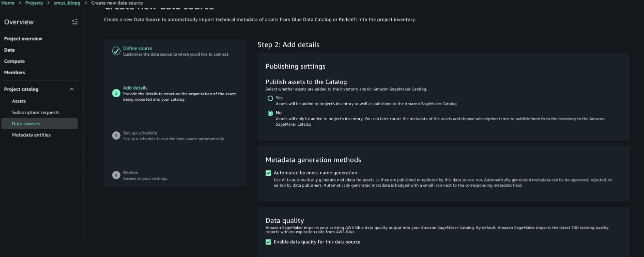644x257 pixels.
Task: Select Data sources in sidebar
Action: coord(39,123)
